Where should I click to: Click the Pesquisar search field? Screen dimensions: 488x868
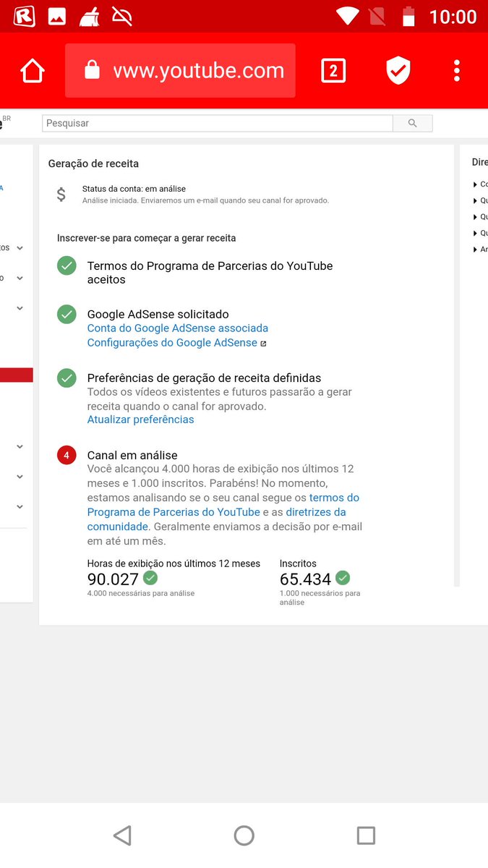218,123
